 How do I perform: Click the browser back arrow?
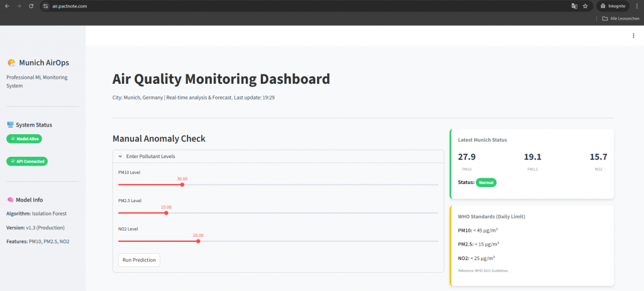click(7, 6)
